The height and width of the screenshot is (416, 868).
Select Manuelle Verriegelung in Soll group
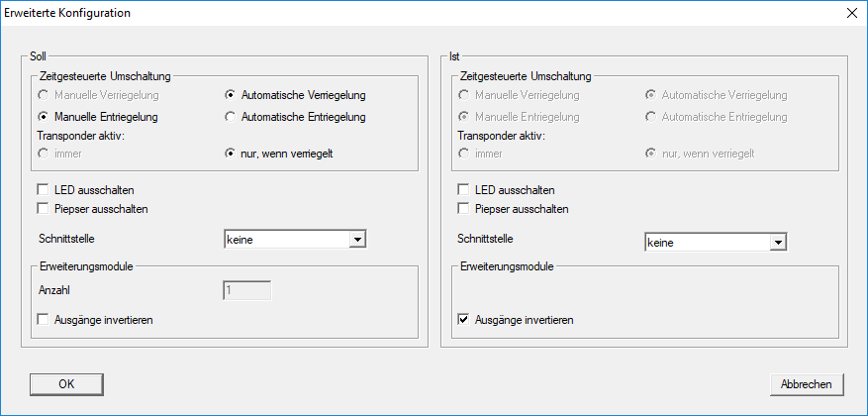coord(43,95)
